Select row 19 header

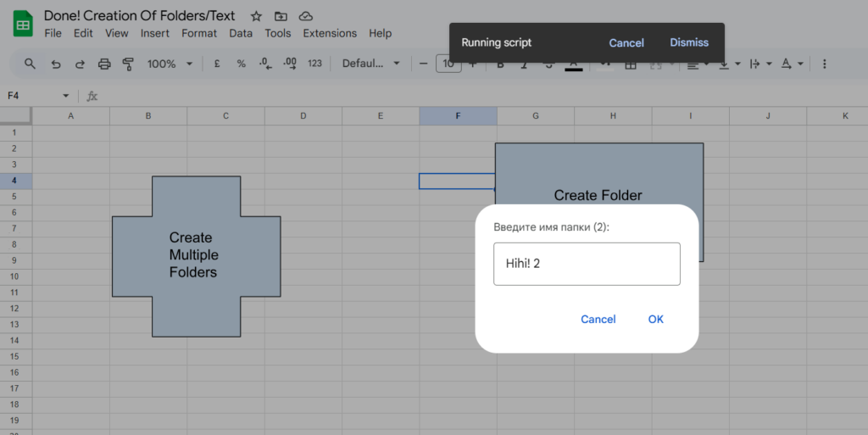point(15,421)
